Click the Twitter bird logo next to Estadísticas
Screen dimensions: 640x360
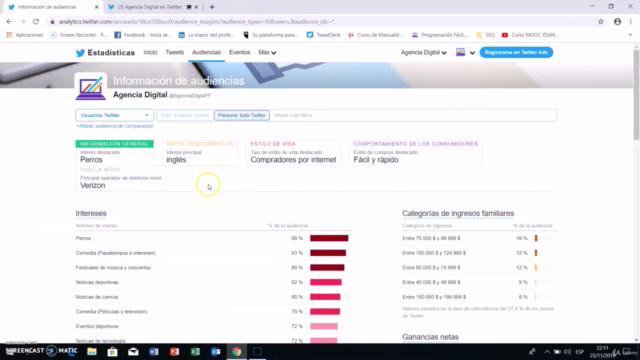(x=80, y=53)
